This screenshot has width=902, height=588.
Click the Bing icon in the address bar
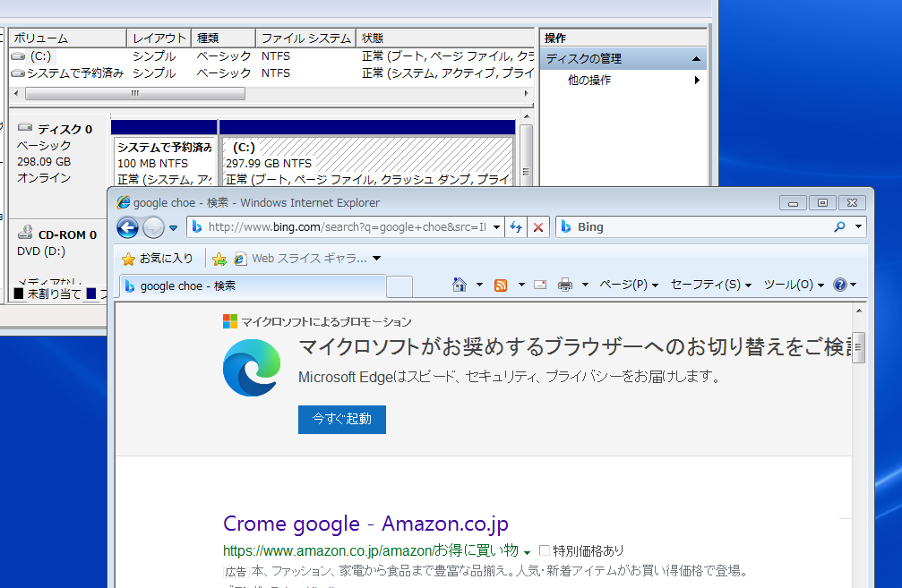pos(197,227)
